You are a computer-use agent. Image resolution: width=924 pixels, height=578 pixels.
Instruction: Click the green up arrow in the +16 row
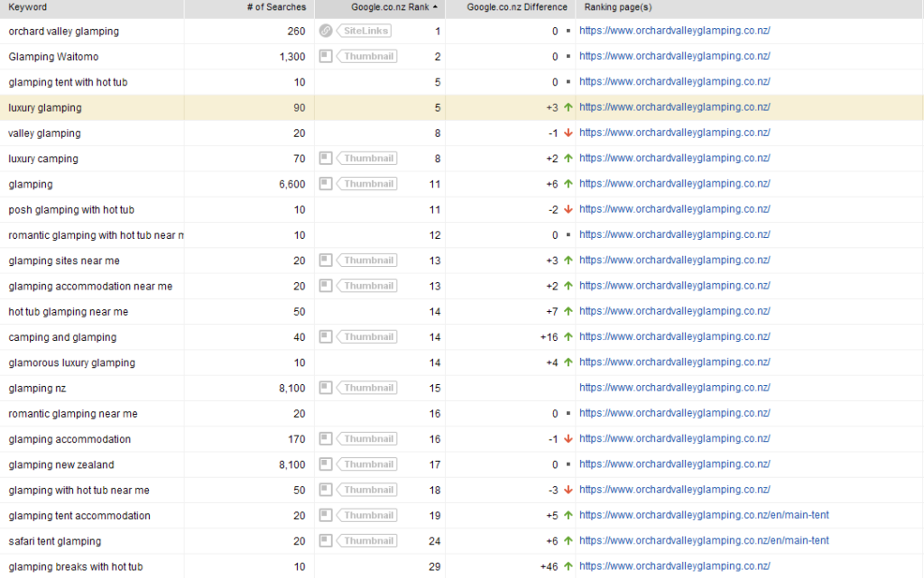568,336
